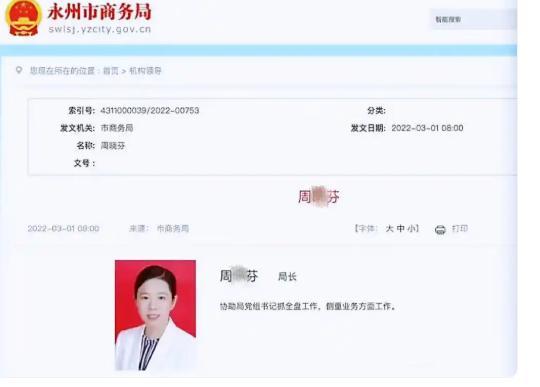Open the 永州市商务局 site title
The height and width of the screenshot is (387, 540).
99,12
